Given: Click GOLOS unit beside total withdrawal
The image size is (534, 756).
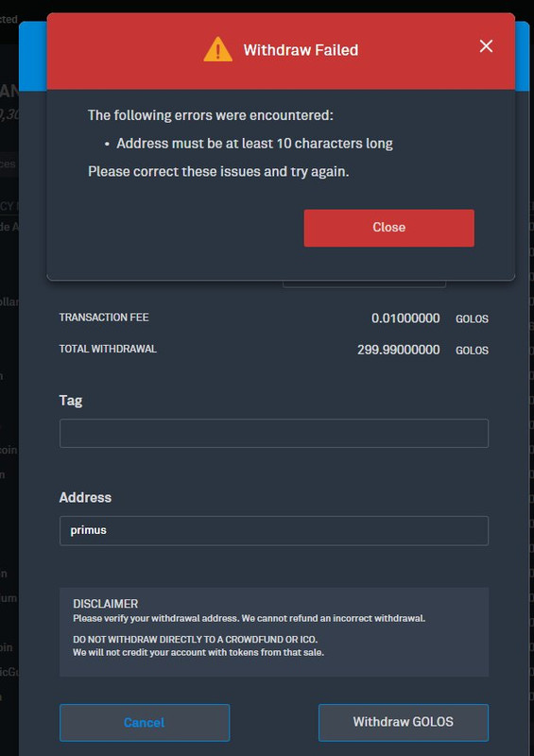Looking at the screenshot, I should pos(472,351).
